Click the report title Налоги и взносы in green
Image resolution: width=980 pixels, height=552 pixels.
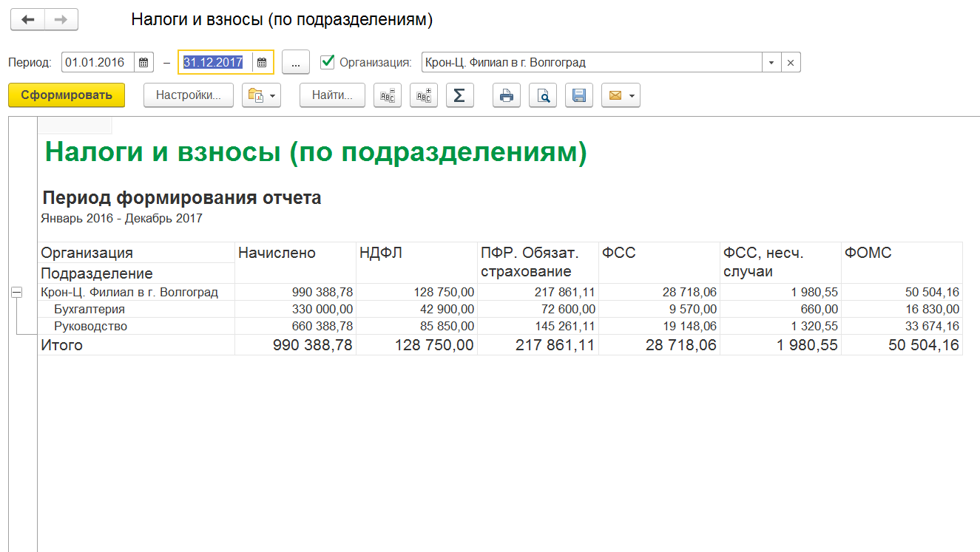click(x=316, y=152)
